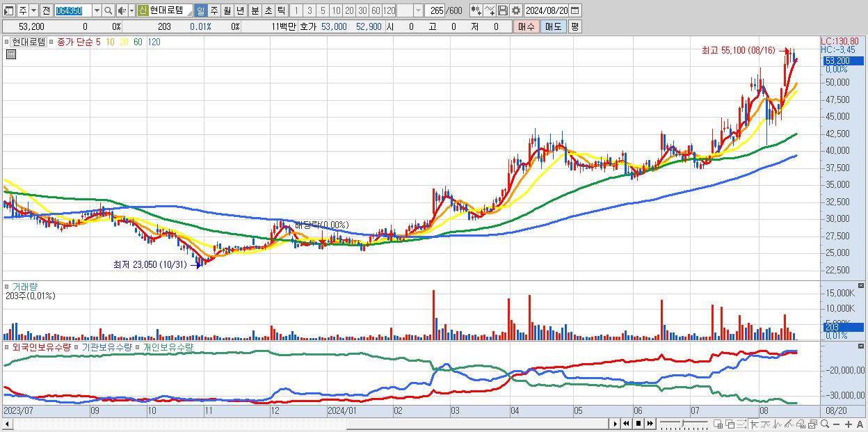Select the 1 interval tab
868x432 pixels.
click(x=296, y=10)
